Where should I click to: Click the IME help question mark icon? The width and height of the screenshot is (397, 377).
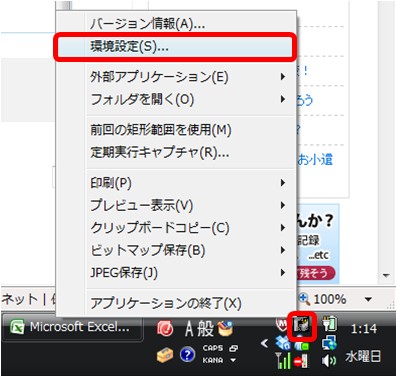click(x=187, y=355)
